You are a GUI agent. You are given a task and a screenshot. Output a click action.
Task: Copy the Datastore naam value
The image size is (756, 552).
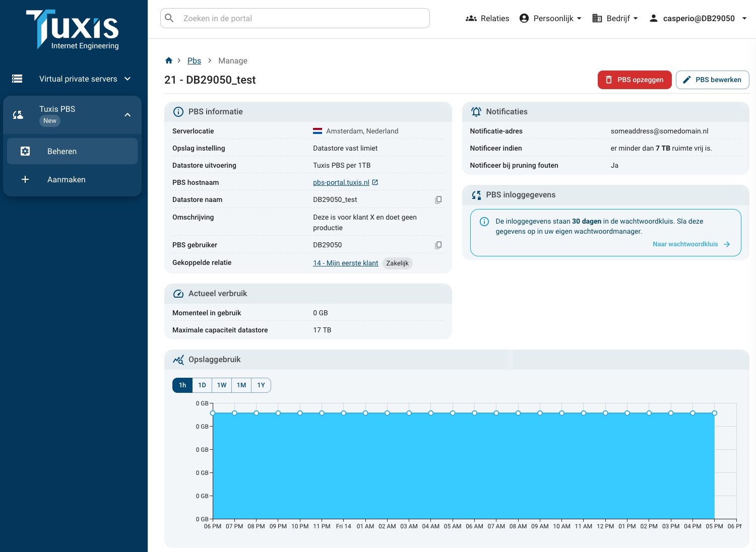(438, 199)
